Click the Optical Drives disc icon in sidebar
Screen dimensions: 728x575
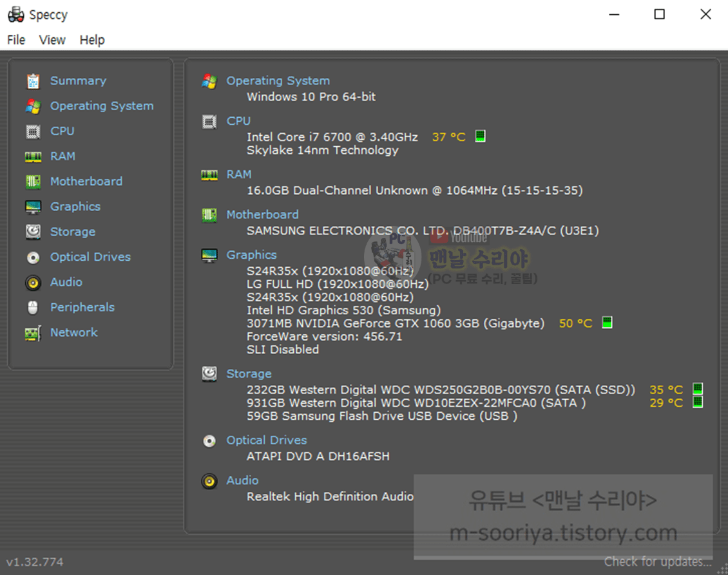pos(33,258)
